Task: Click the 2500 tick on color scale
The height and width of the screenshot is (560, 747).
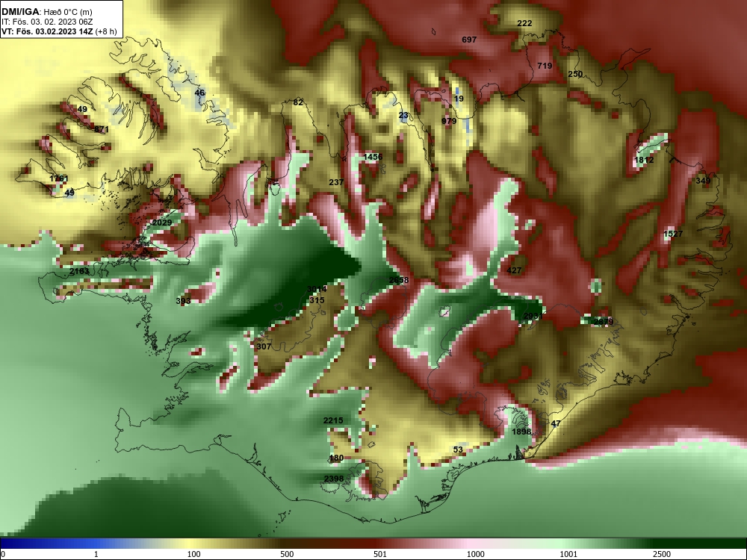Action: click(662, 554)
